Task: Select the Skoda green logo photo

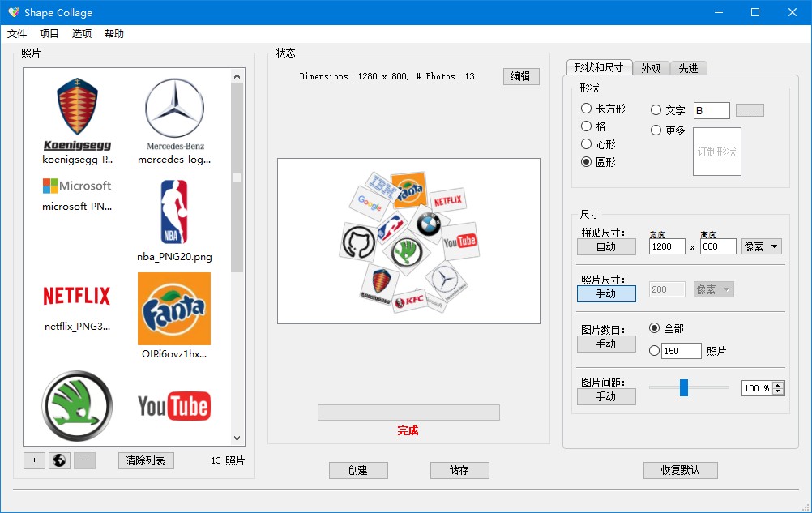Action: (77, 405)
